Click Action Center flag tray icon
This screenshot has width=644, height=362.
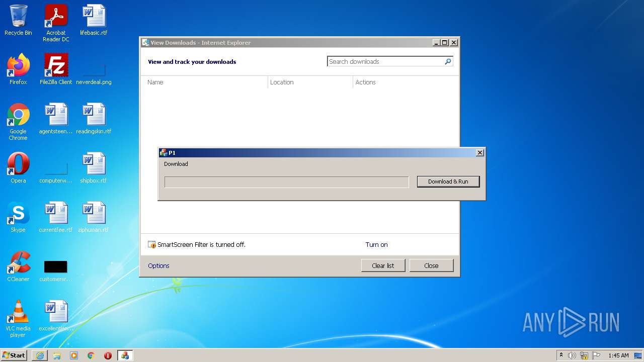click(596, 355)
